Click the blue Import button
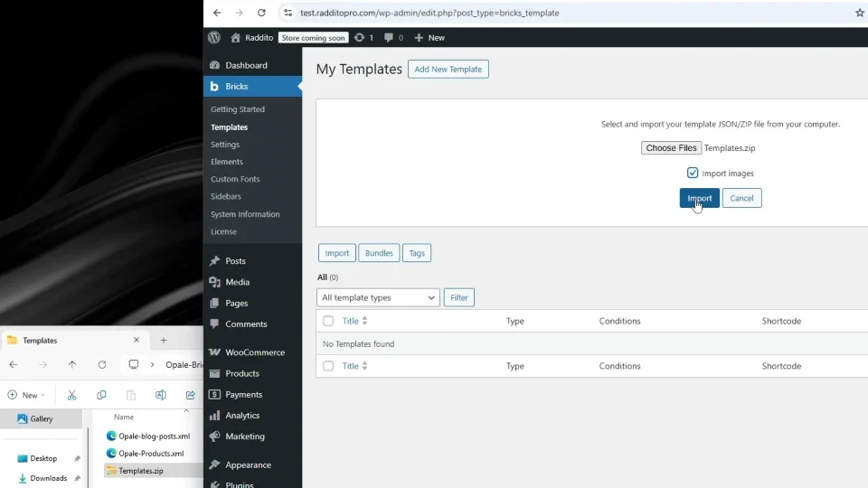868x488 pixels. pos(699,198)
